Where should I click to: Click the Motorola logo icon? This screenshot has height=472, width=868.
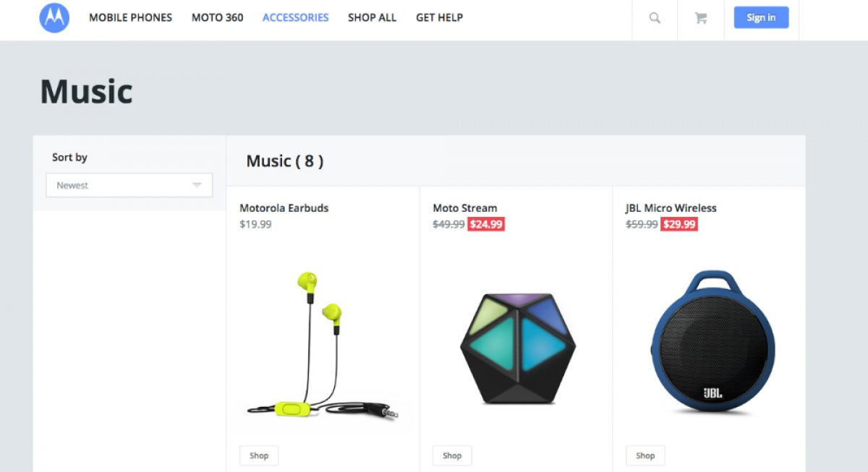(x=54, y=17)
